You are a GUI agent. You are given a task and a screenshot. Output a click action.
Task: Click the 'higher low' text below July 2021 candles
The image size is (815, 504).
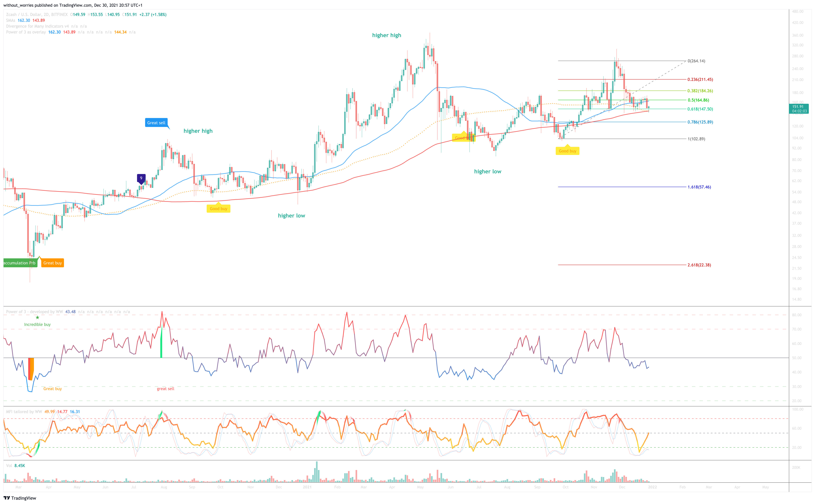487,171
